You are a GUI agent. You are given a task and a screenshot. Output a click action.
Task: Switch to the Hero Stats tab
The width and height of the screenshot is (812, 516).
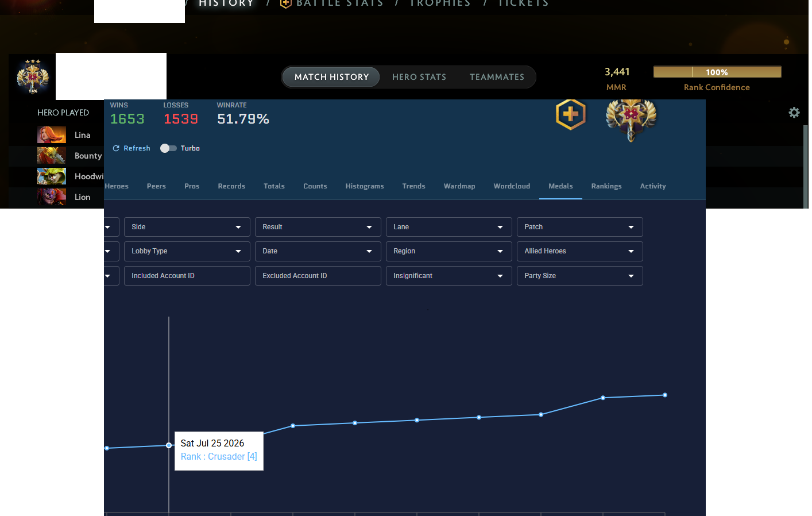point(419,77)
